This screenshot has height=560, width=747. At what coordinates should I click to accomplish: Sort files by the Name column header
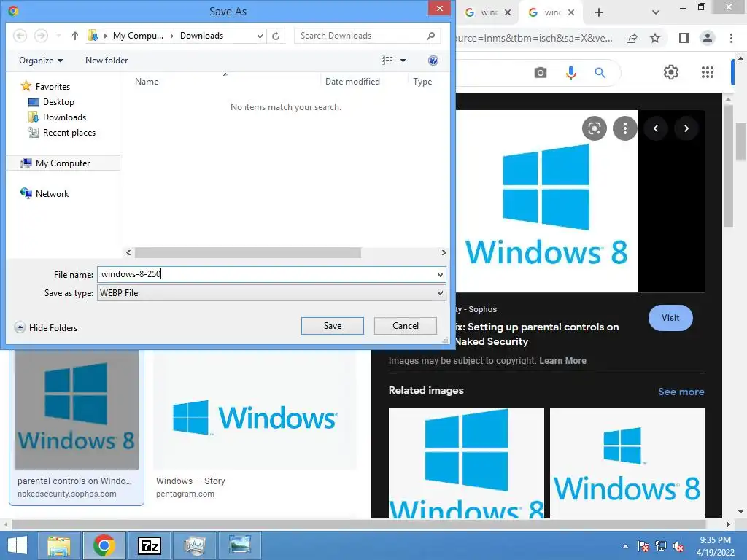point(224,82)
